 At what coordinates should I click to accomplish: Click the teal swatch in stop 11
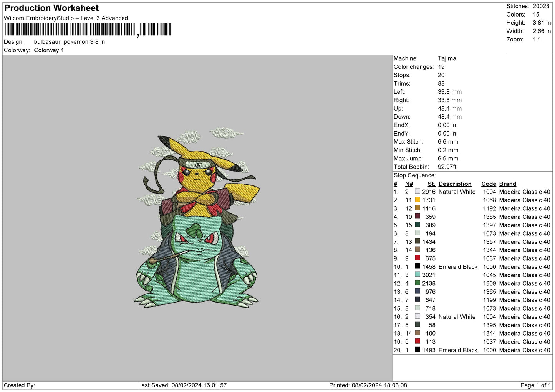pyautogui.click(x=417, y=275)
